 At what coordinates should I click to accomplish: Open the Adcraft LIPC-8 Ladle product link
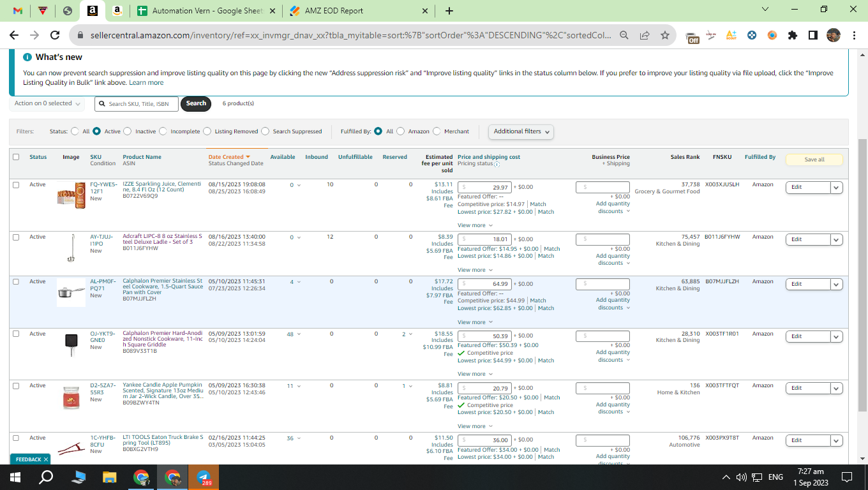pos(162,239)
